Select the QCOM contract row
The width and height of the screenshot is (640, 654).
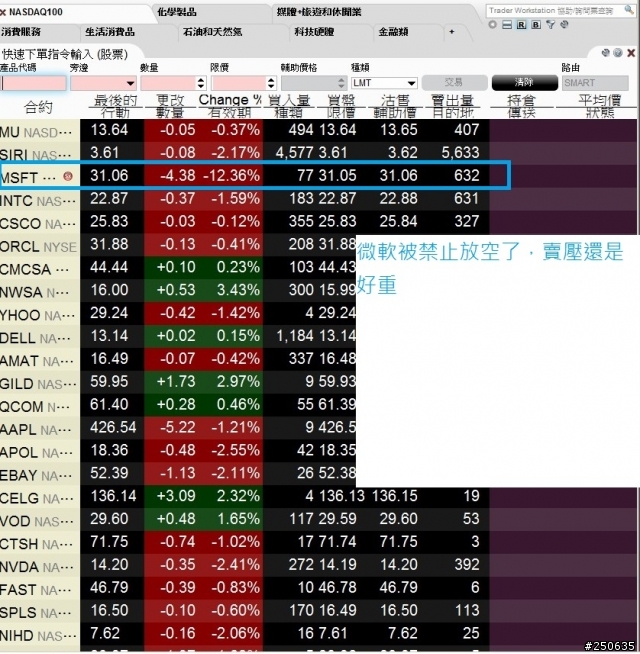(x=40, y=407)
